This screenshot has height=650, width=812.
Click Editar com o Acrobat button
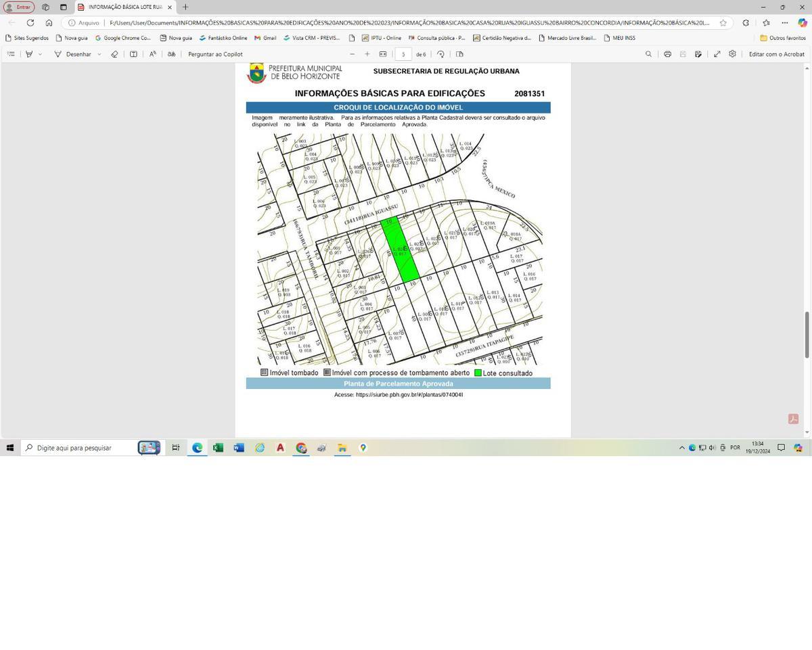(x=776, y=54)
